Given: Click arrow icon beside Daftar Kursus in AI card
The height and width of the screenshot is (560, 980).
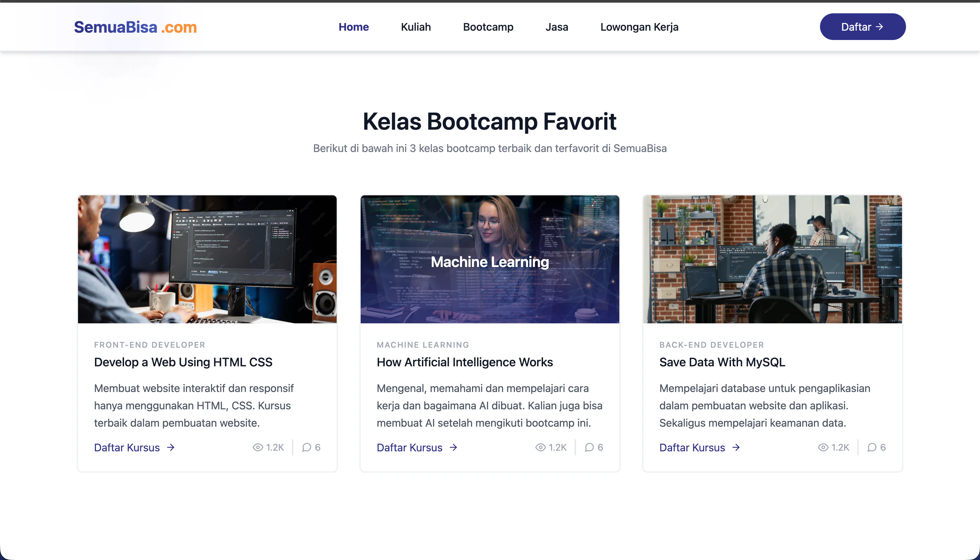Looking at the screenshot, I should [453, 447].
